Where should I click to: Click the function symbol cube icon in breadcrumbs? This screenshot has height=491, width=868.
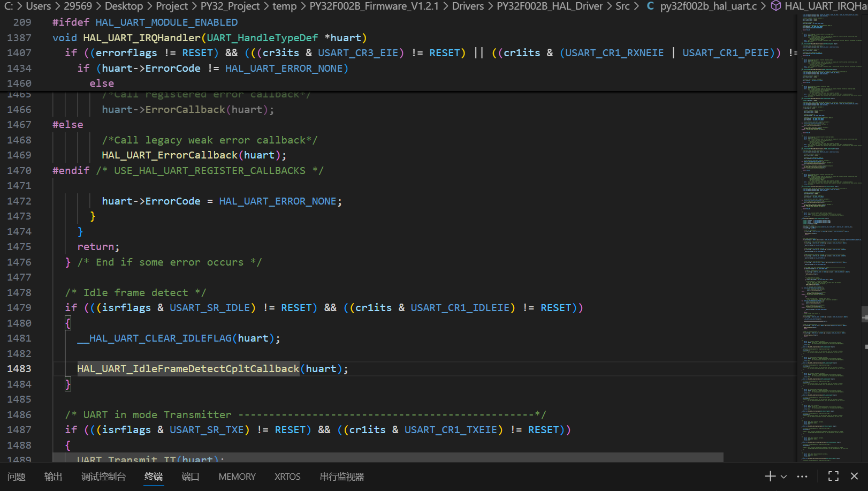pyautogui.click(x=775, y=6)
